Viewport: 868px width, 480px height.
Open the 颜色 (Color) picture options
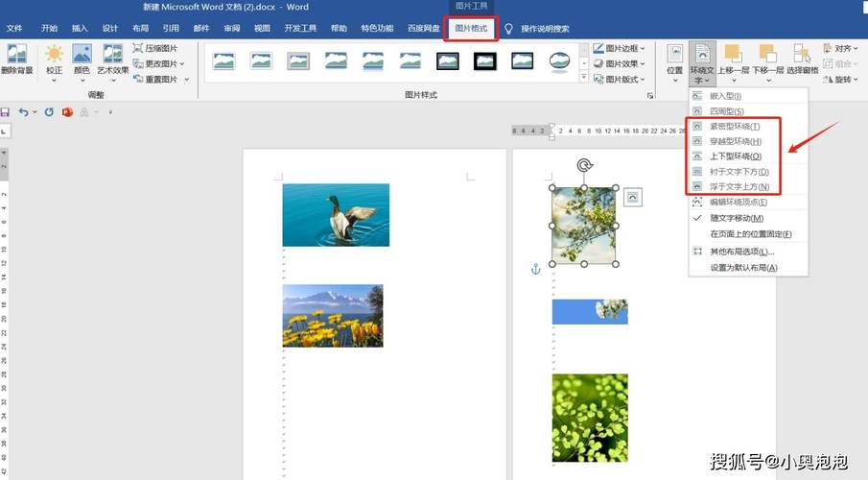[x=82, y=61]
